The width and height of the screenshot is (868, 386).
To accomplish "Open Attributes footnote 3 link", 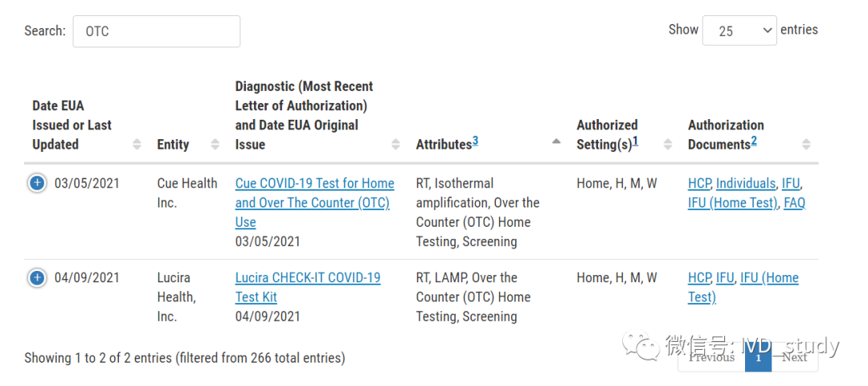I will (x=475, y=142).
